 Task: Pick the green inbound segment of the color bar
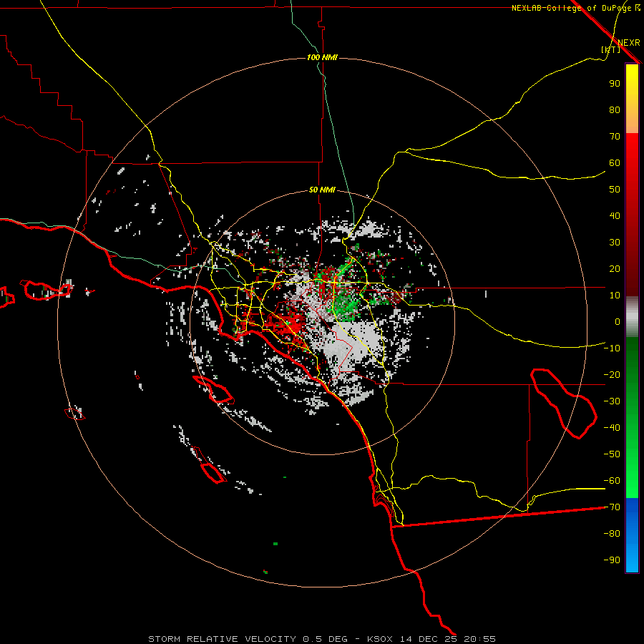pyautogui.click(x=632, y=417)
